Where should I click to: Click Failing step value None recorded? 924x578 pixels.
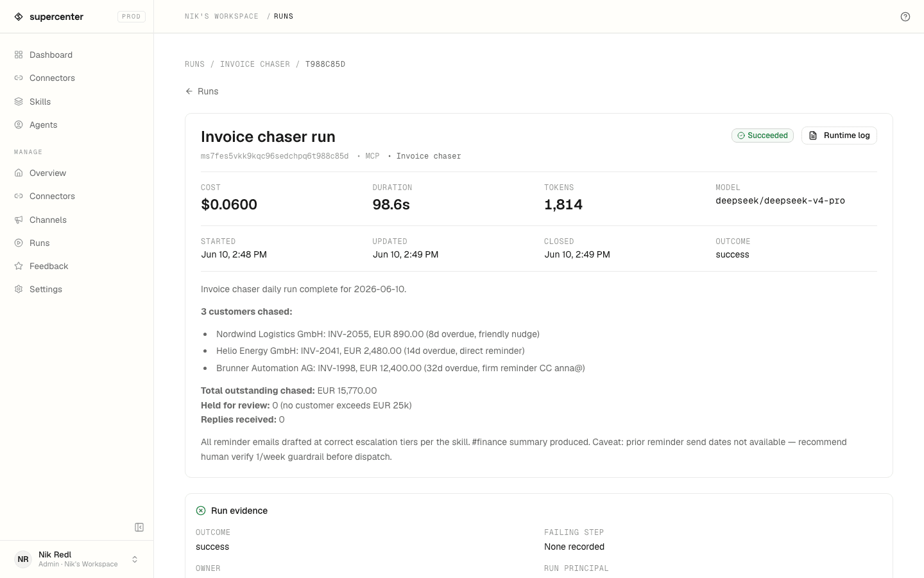[x=574, y=547]
